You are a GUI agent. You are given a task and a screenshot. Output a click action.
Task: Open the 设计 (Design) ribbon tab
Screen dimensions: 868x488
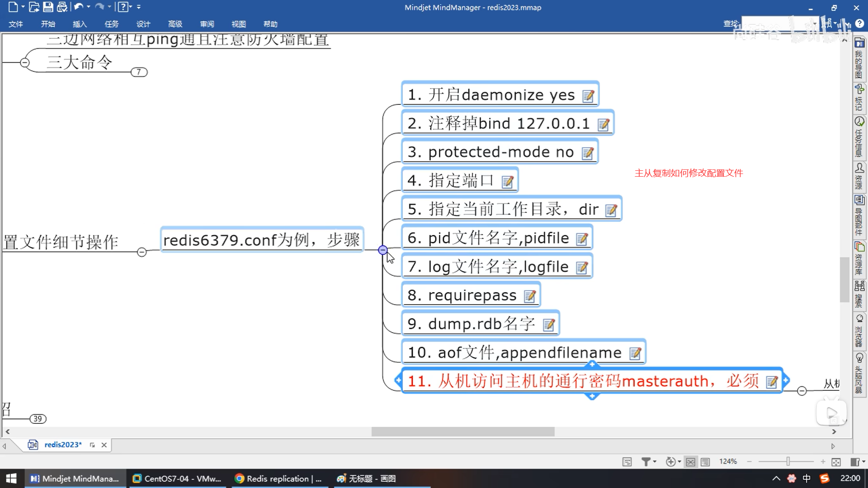point(143,24)
